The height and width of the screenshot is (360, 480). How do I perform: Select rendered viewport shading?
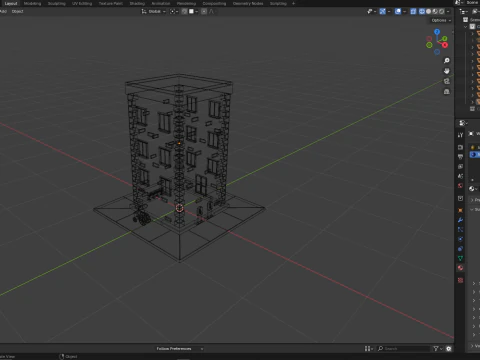pos(442,12)
